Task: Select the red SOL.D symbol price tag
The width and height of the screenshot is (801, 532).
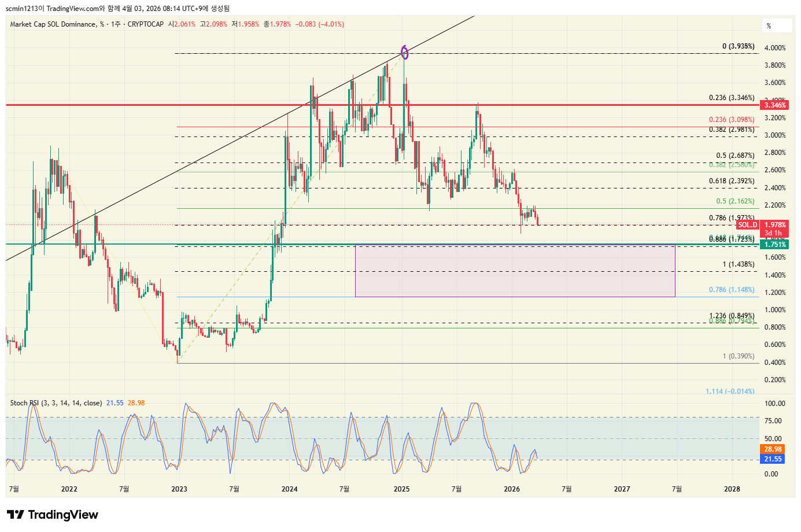Action: (747, 225)
